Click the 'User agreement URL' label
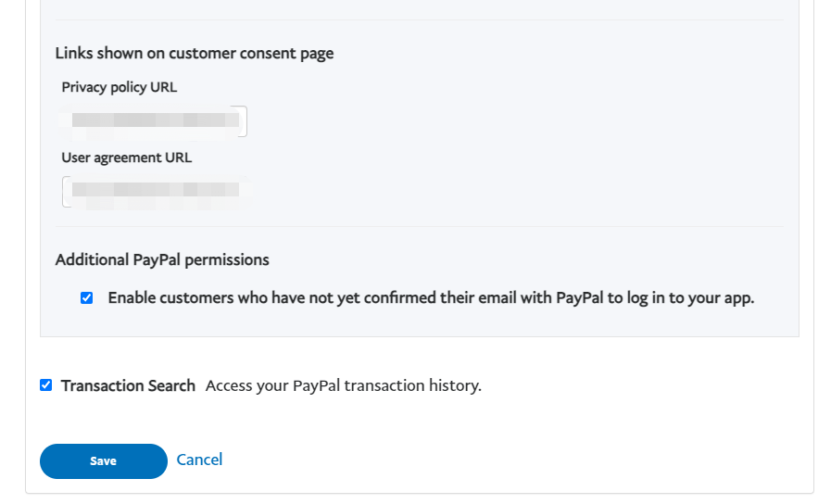The image size is (831, 504). 126,157
